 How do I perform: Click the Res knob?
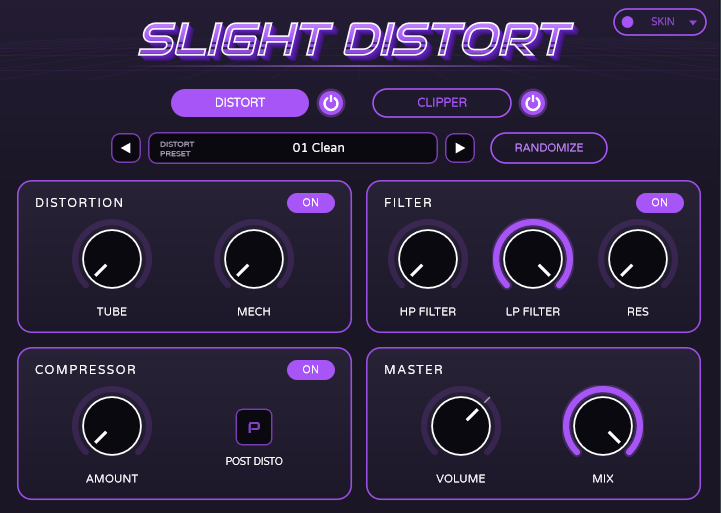click(x=638, y=259)
